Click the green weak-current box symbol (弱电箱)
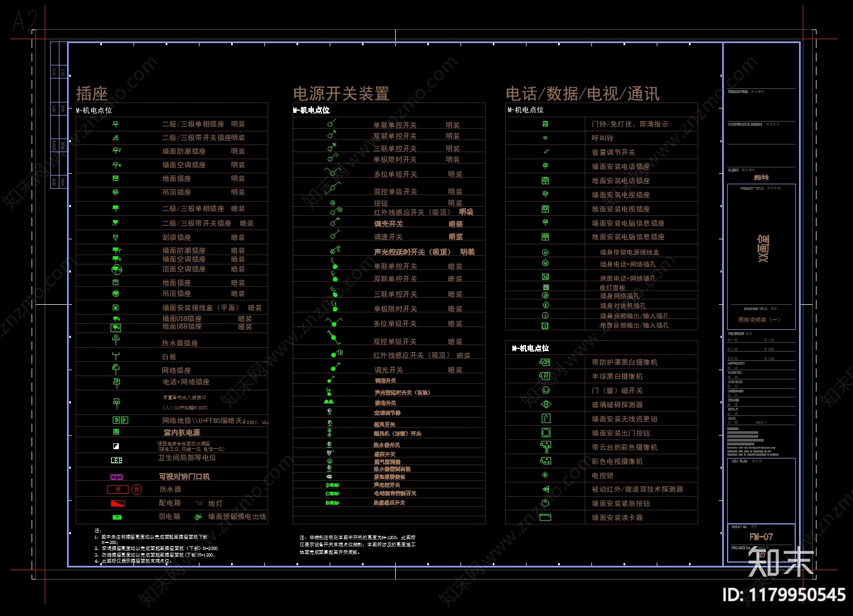Viewport: 853px width, 616px height. pyautogui.click(x=117, y=517)
